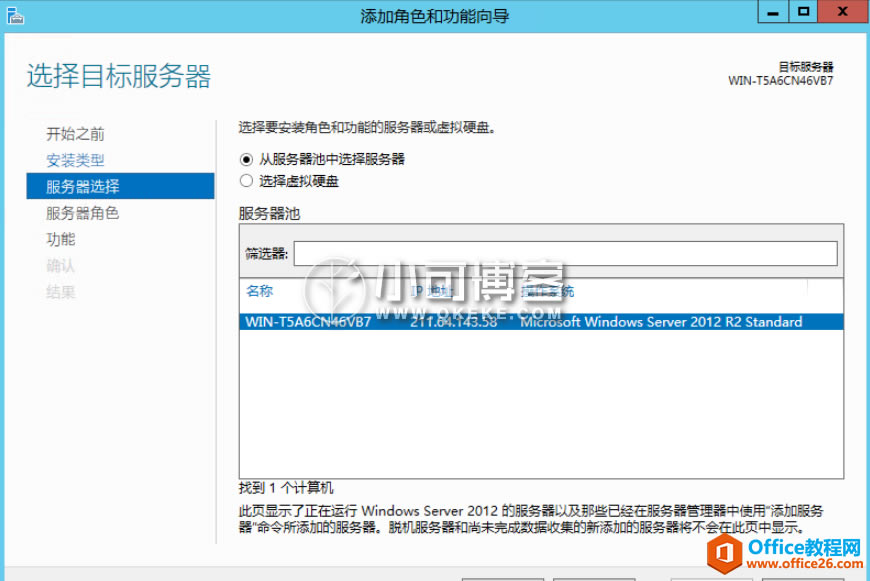Click the 目标服务器 WIN-T5A6CN46VB7 label at top right

781,74
